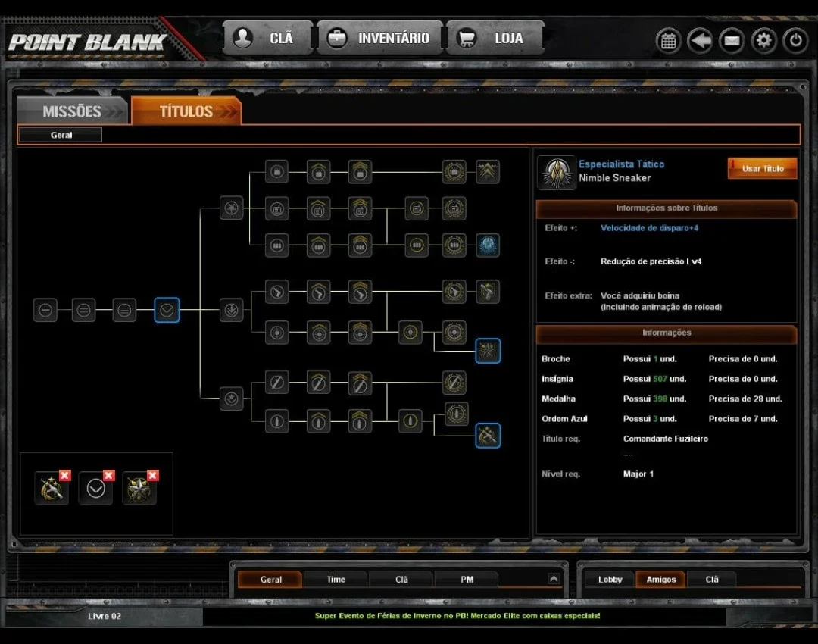Open the LOJA shop button
The width and height of the screenshot is (818, 644).
pyautogui.click(x=495, y=38)
